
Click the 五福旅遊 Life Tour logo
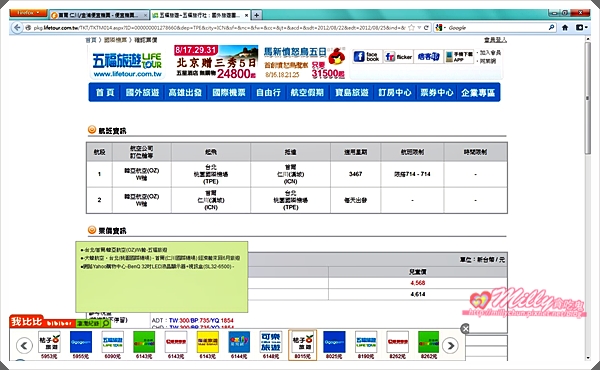(127, 64)
